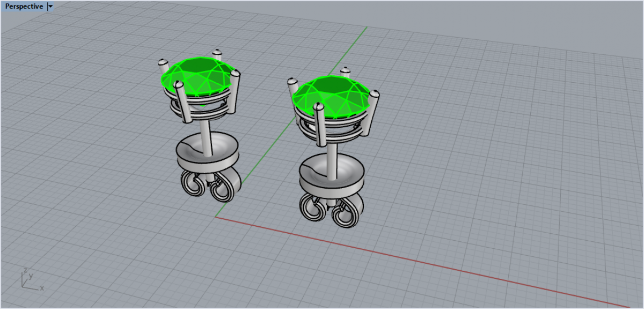Click the Perspective viewport title label
The height and width of the screenshot is (309, 644).
24,6
